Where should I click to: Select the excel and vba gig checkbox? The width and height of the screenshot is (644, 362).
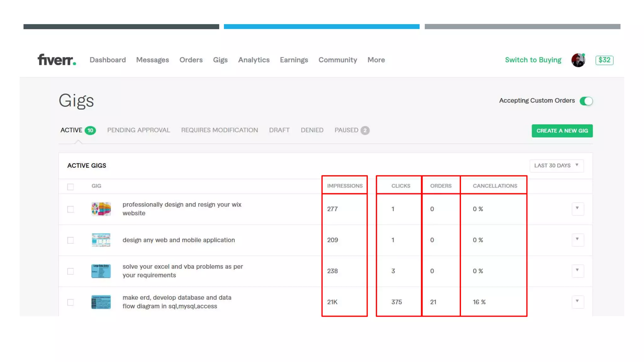click(x=70, y=271)
